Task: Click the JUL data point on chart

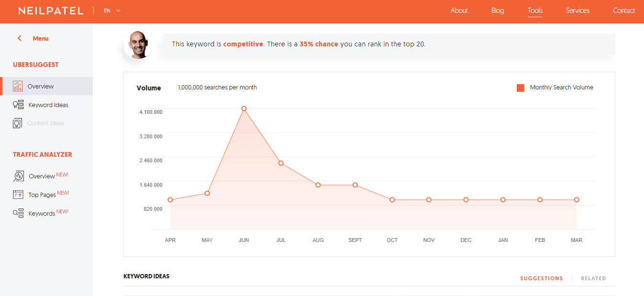Action: (x=281, y=163)
